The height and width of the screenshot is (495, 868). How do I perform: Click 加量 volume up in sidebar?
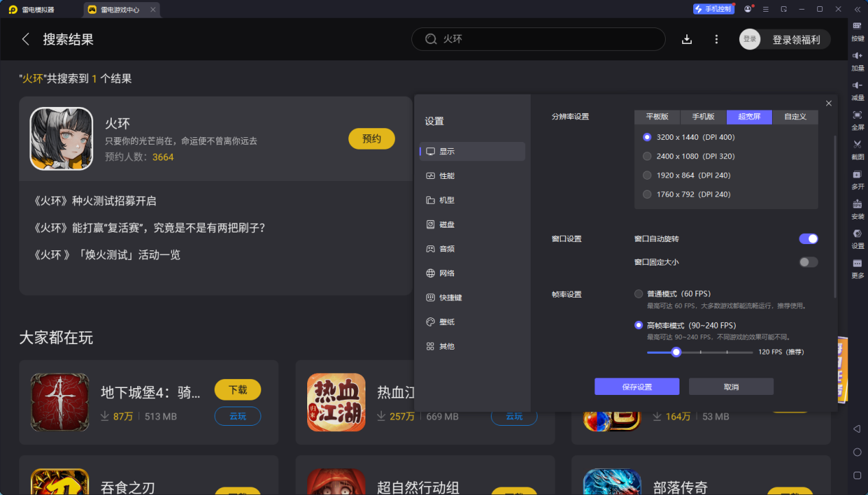click(858, 61)
